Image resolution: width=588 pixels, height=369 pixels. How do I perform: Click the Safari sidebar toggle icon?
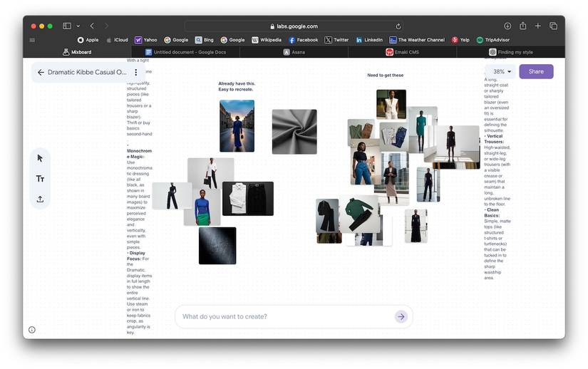pos(67,26)
